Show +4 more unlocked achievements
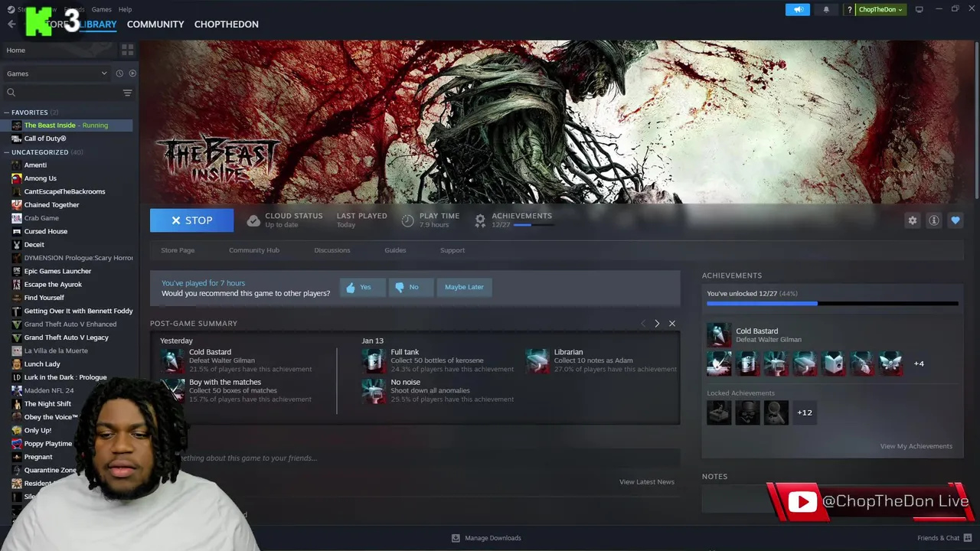Image resolution: width=980 pixels, height=551 pixels. coord(919,364)
